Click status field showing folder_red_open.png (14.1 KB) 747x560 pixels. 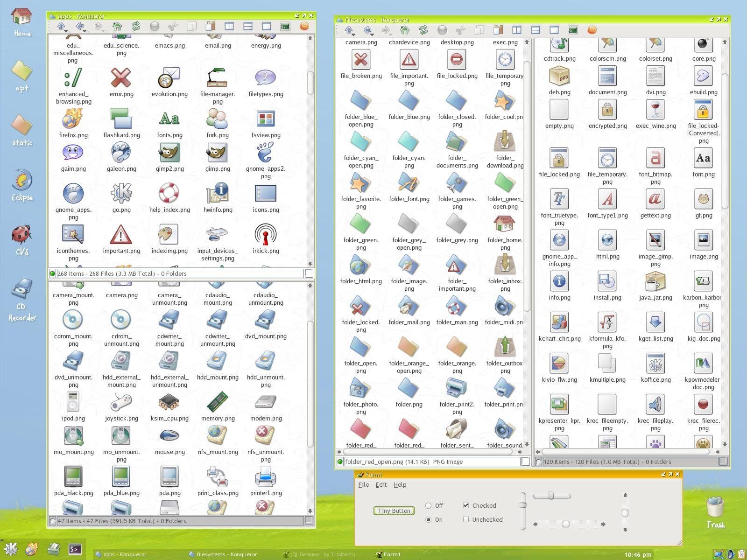tap(432, 462)
